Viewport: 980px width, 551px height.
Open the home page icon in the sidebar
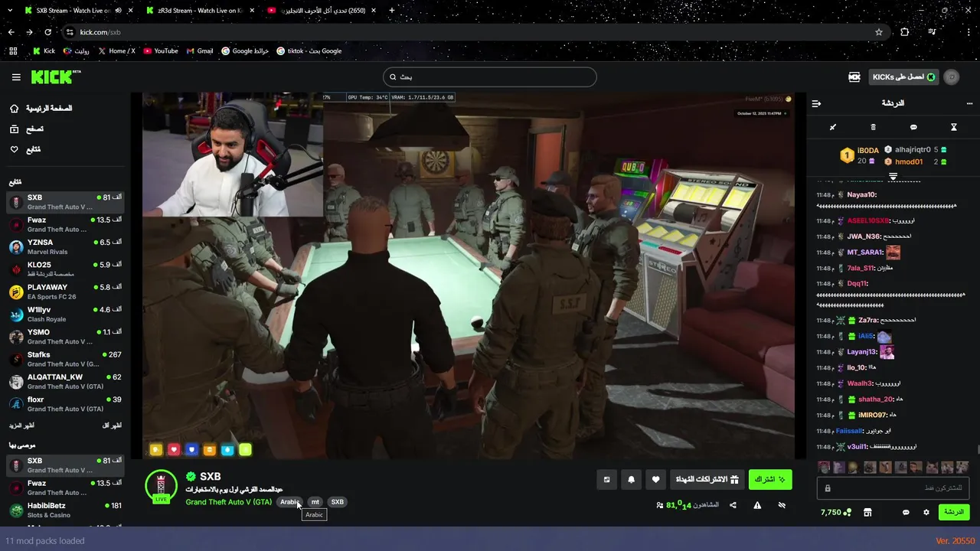point(15,109)
